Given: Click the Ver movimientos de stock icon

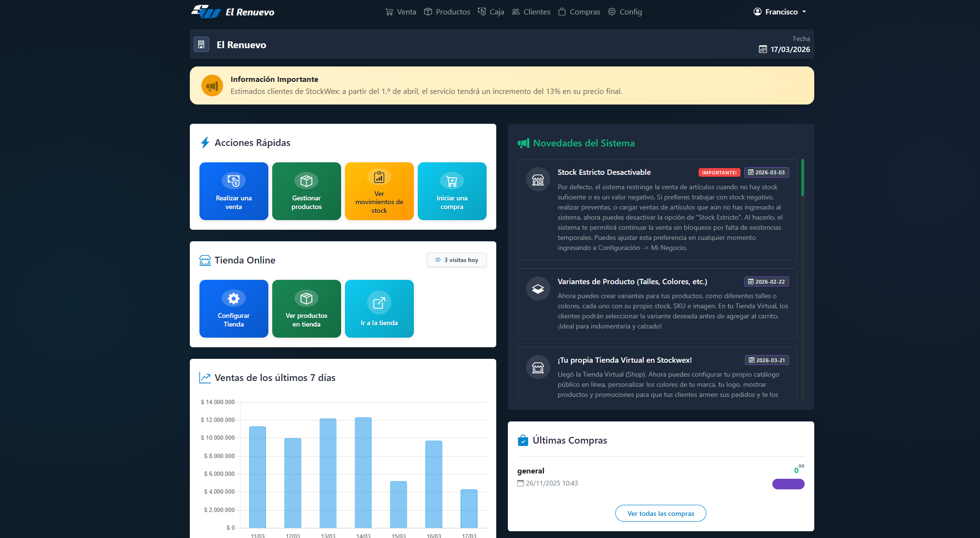Looking at the screenshot, I should pos(379,177).
